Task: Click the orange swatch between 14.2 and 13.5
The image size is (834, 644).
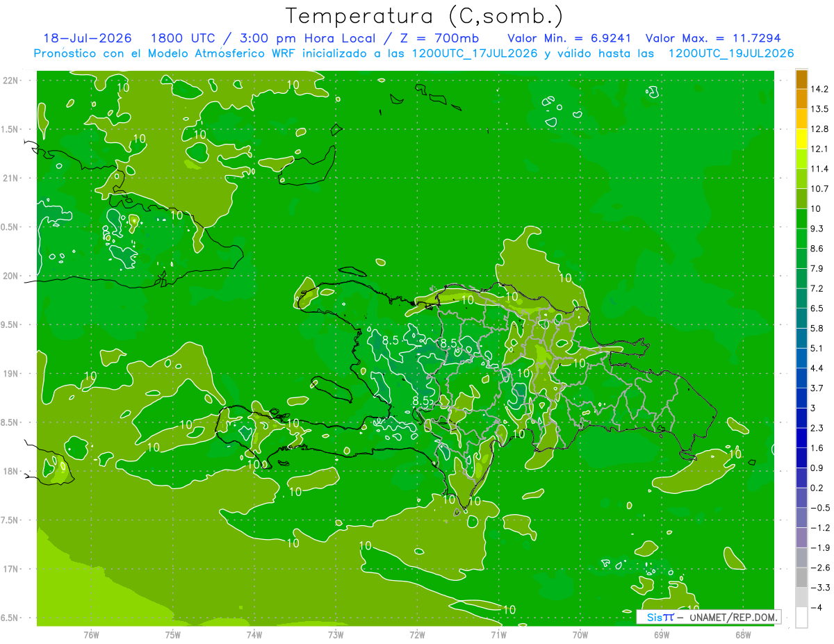Action: pos(801,99)
